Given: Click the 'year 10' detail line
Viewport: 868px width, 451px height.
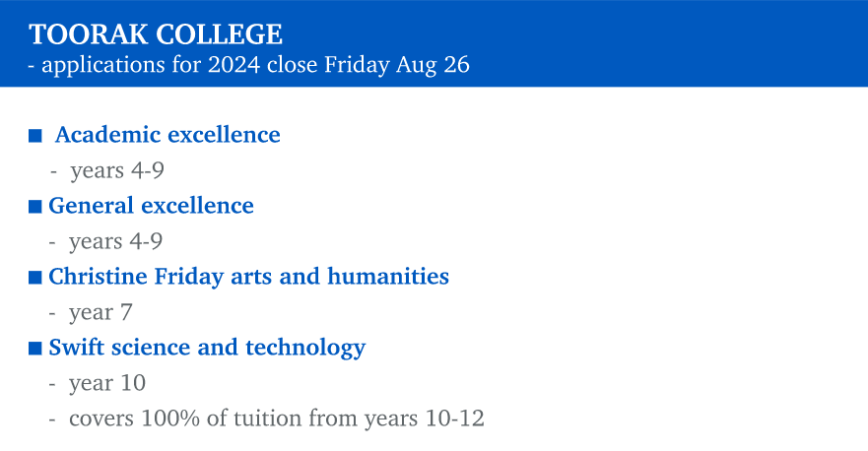Looking at the screenshot, I should pos(107,383).
